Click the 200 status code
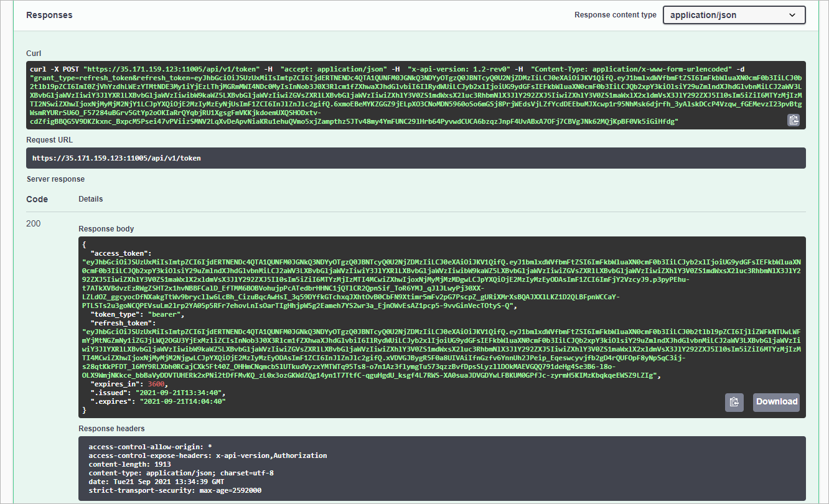829x504 pixels. [34, 223]
